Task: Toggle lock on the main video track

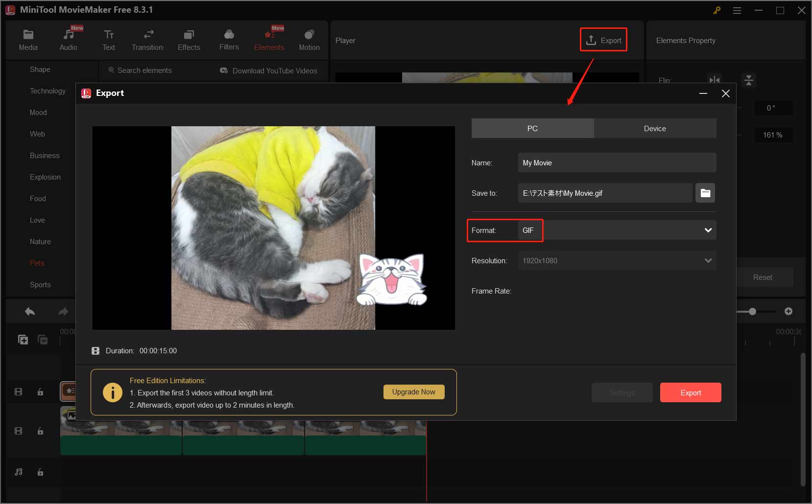Action: [x=41, y=431]
